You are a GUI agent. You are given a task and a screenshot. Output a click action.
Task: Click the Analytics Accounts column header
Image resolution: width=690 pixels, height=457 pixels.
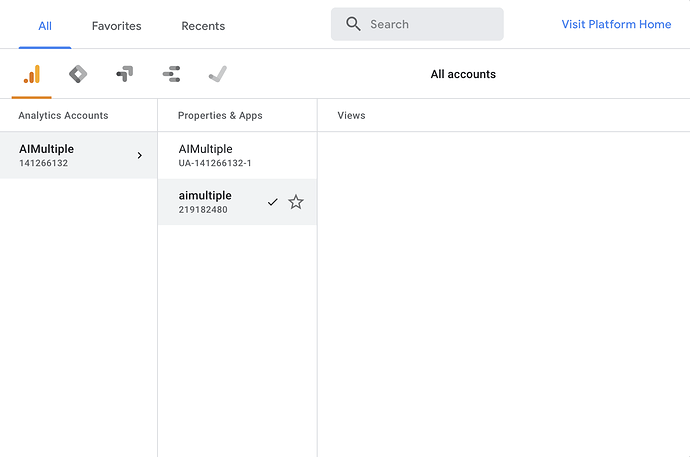click(x=63, y=115)
